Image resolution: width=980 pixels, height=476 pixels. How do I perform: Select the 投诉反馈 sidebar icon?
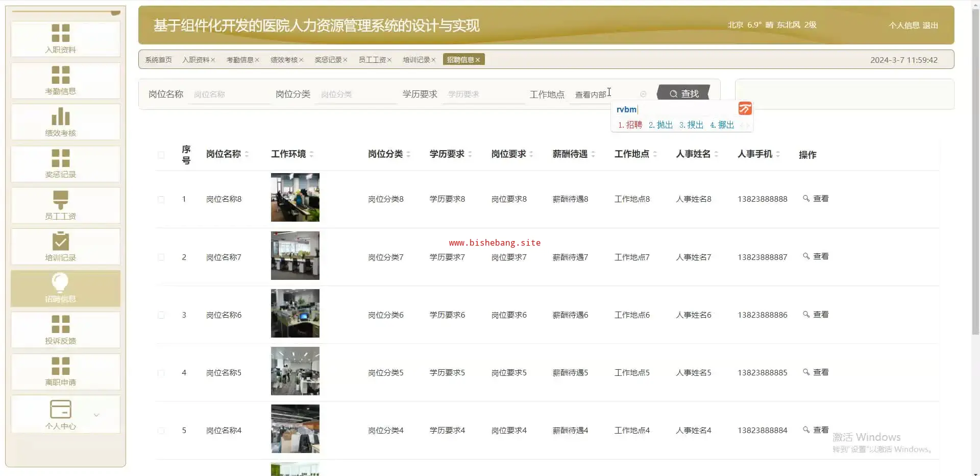pos(60,324)
